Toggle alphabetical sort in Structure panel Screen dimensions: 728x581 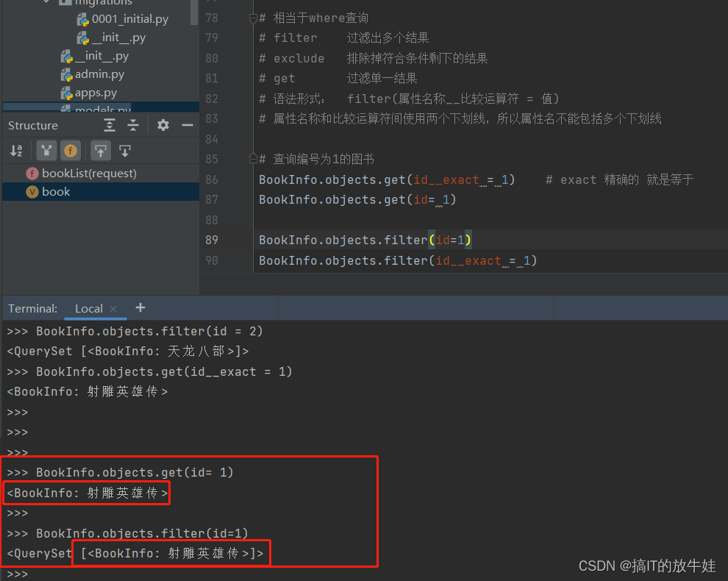16,151
